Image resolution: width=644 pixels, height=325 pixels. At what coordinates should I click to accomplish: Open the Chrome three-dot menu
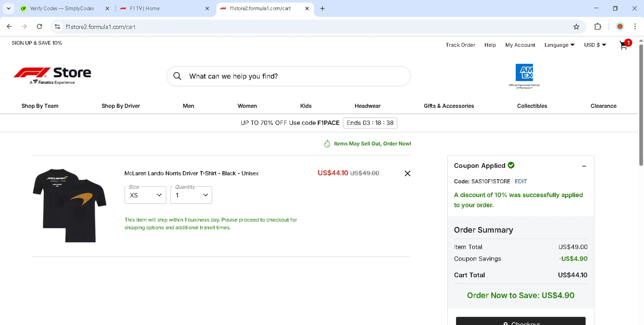pos(635,27)
